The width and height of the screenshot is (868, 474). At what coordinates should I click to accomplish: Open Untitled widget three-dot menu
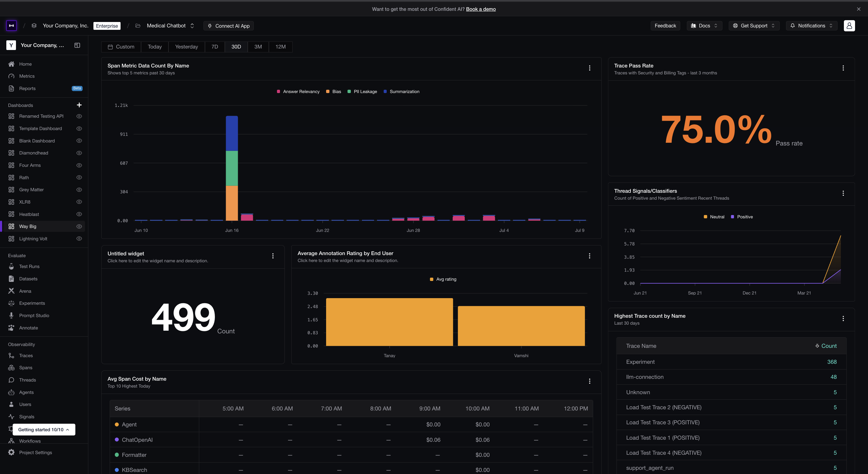tap(273, 256)
